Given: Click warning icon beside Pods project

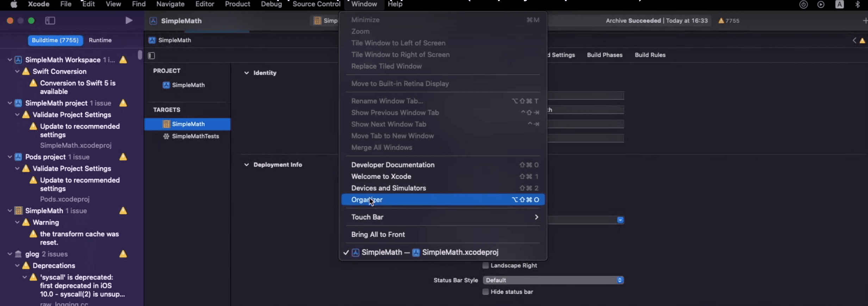Looking at the screenshot, I should click(123, 157).
